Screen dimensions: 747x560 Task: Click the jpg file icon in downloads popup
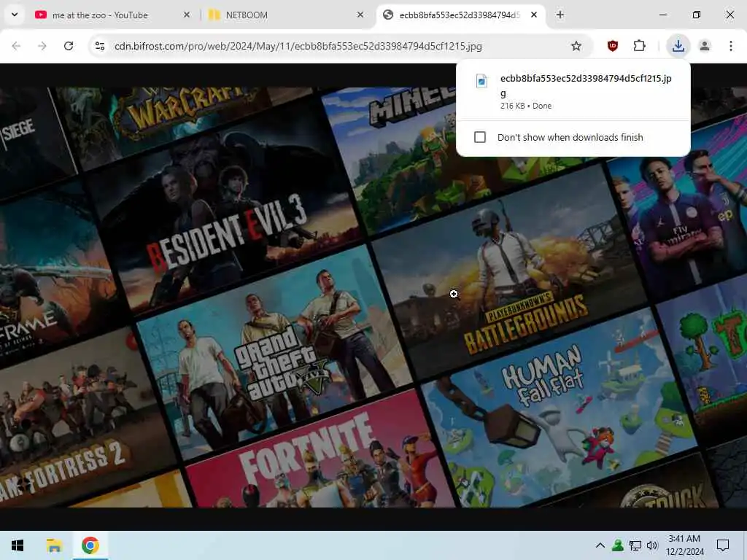[481, 81]
